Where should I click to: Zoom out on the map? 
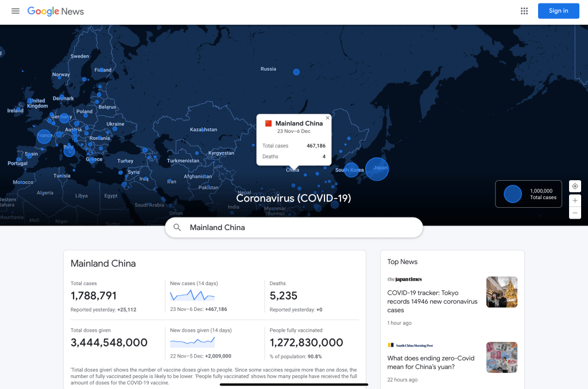575,213
